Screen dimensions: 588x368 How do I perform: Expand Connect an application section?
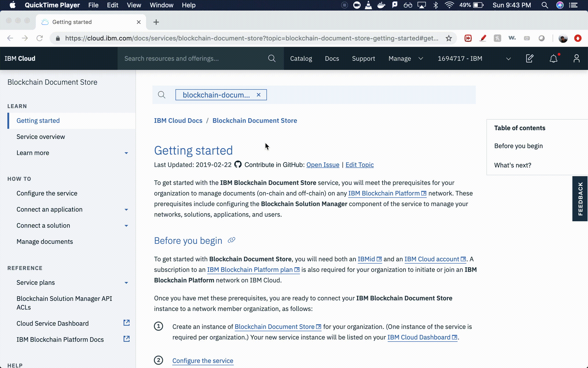126,210
